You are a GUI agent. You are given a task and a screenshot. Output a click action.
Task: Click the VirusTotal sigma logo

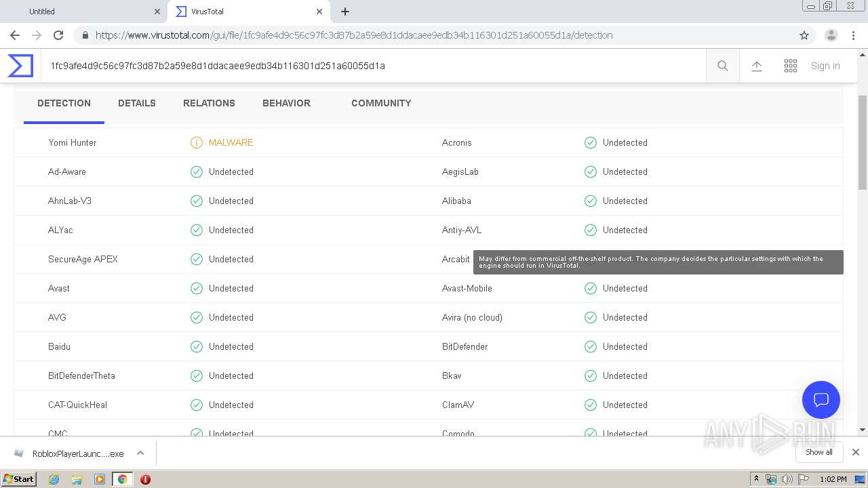coord(20,66)
